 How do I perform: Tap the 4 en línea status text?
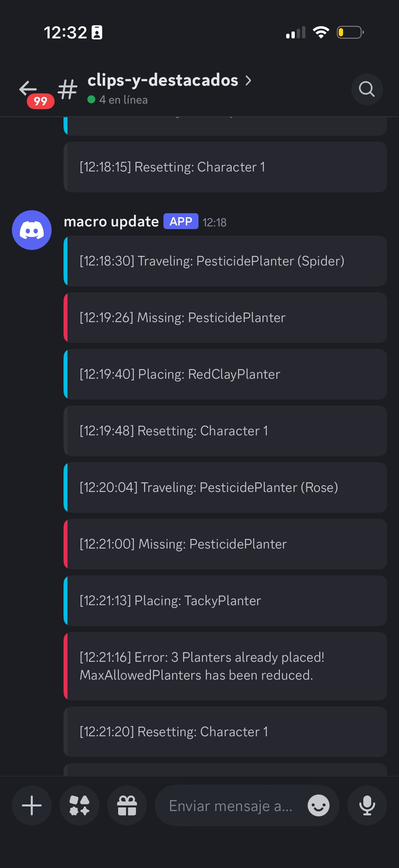point(123,100)
